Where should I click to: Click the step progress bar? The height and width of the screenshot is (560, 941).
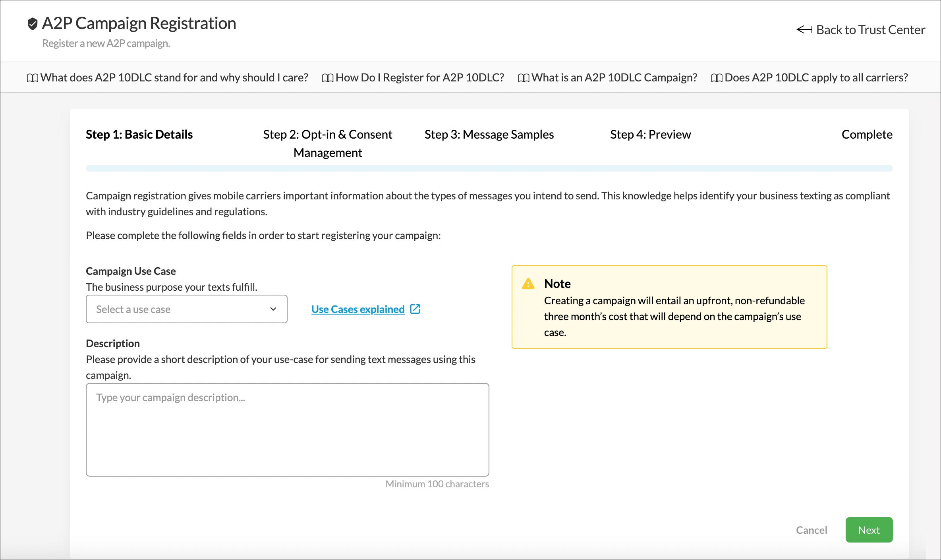[489, 168]
